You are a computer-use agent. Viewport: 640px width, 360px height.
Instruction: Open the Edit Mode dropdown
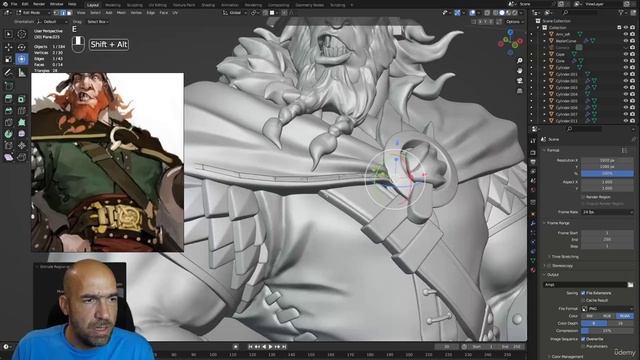point(33,13)
